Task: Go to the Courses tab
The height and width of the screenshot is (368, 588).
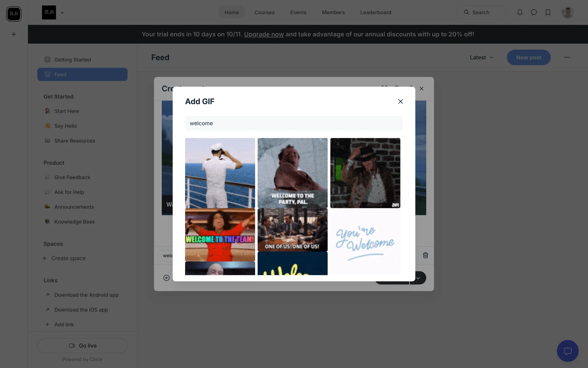Action: pos(264,12)
